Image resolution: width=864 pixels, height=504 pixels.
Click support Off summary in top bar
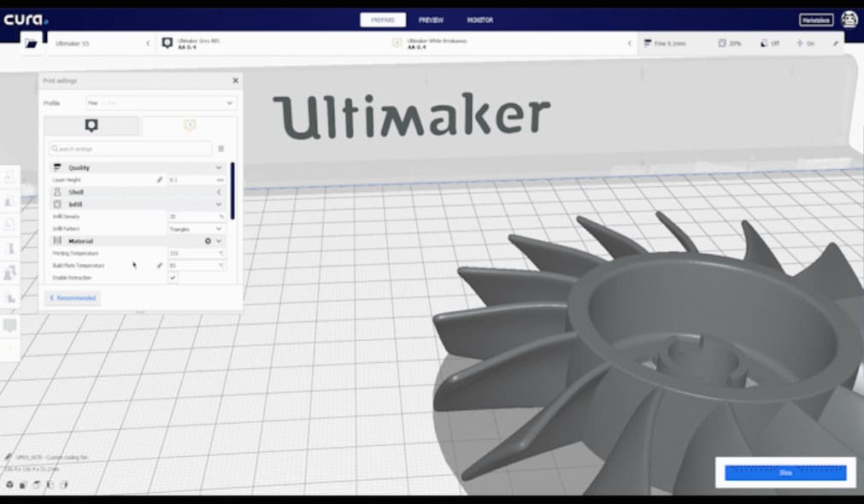tap(770, 43)
